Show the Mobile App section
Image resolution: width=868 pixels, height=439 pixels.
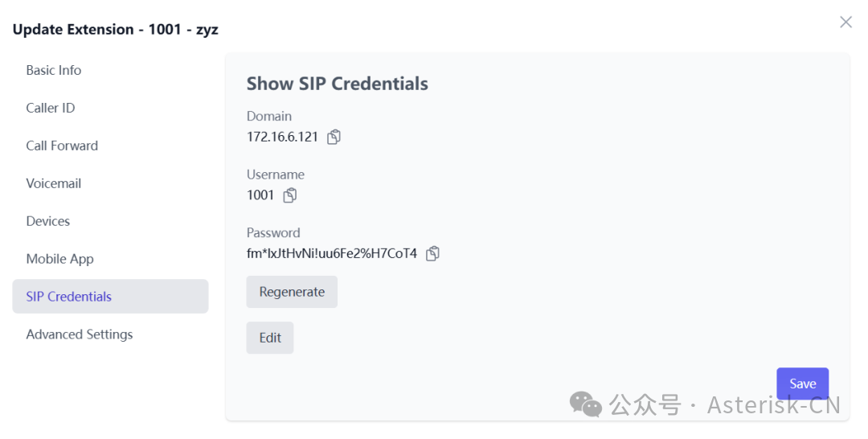point(60,260)
